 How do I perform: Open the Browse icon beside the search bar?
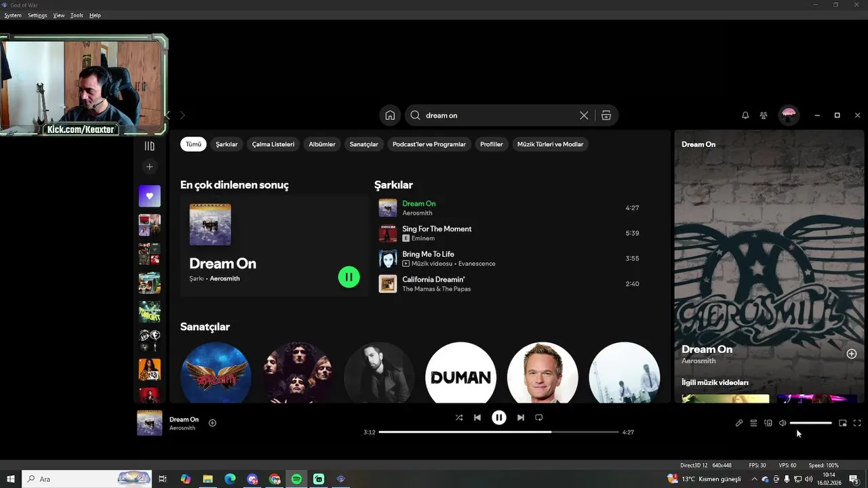point(606,115)
